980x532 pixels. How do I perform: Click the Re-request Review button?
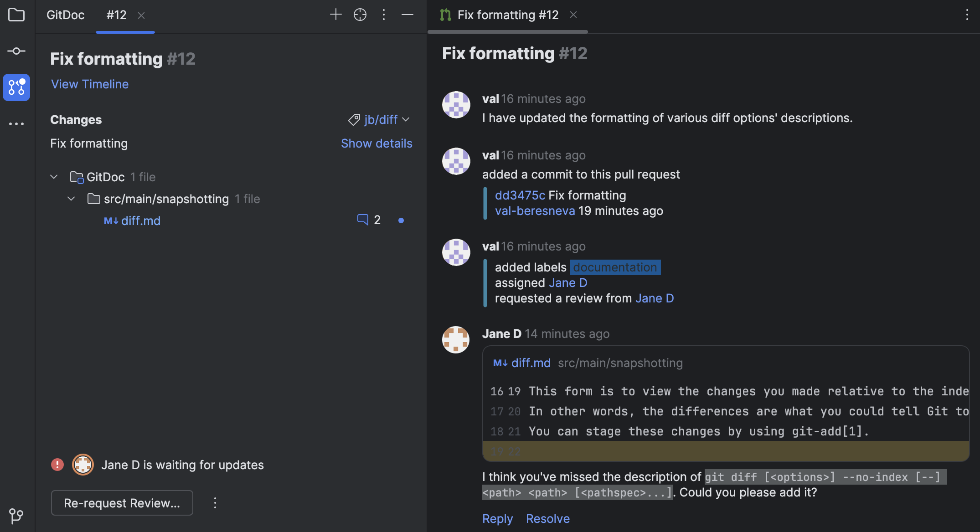(122, 503)
